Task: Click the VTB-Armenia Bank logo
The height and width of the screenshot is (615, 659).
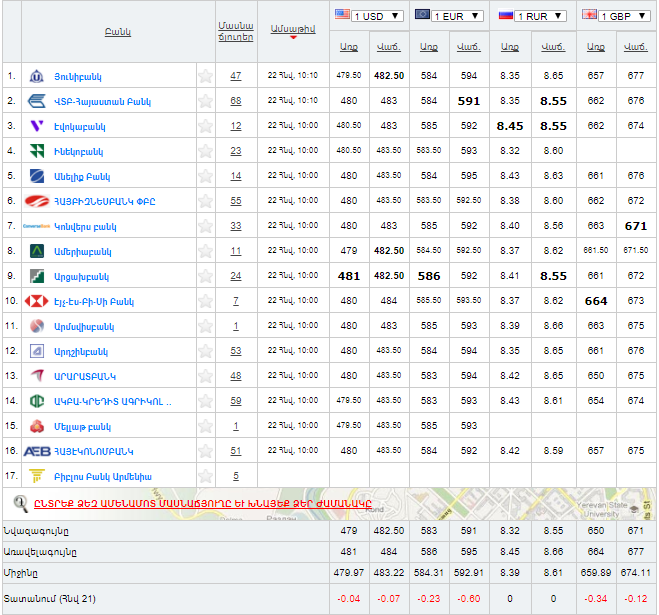Action: click(x=37, y=101)
